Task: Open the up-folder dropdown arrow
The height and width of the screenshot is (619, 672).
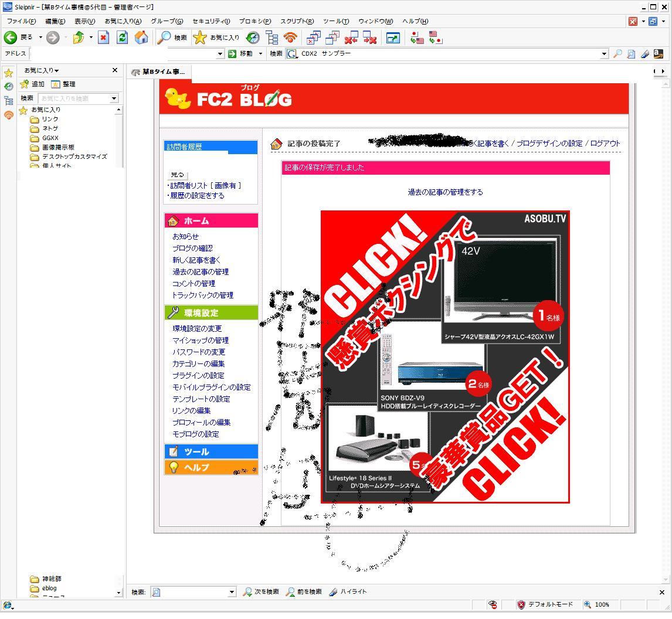Action: (91, 38)
